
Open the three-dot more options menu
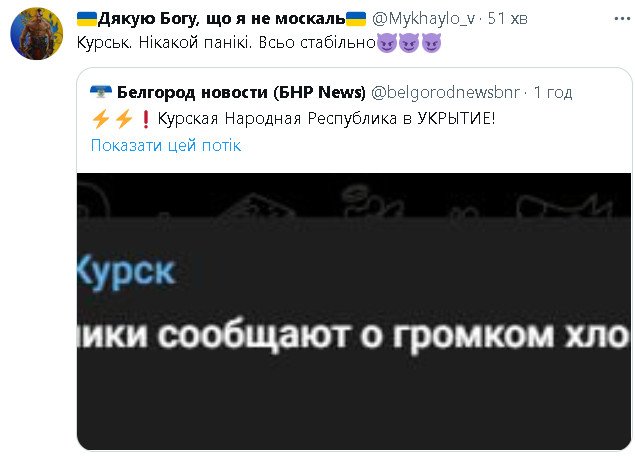pyautogui.click(x=622, y=19)
